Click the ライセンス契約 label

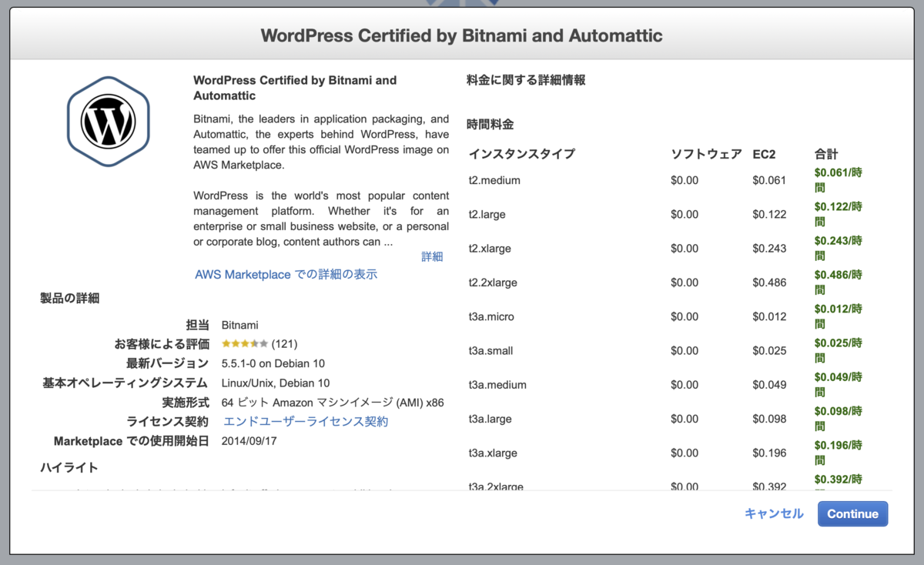(x=167, y=421)
